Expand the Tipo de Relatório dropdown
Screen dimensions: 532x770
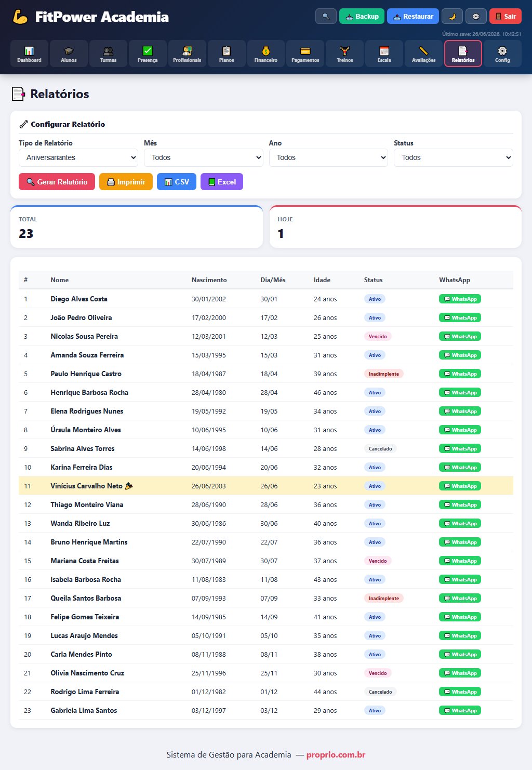[78, 157]
